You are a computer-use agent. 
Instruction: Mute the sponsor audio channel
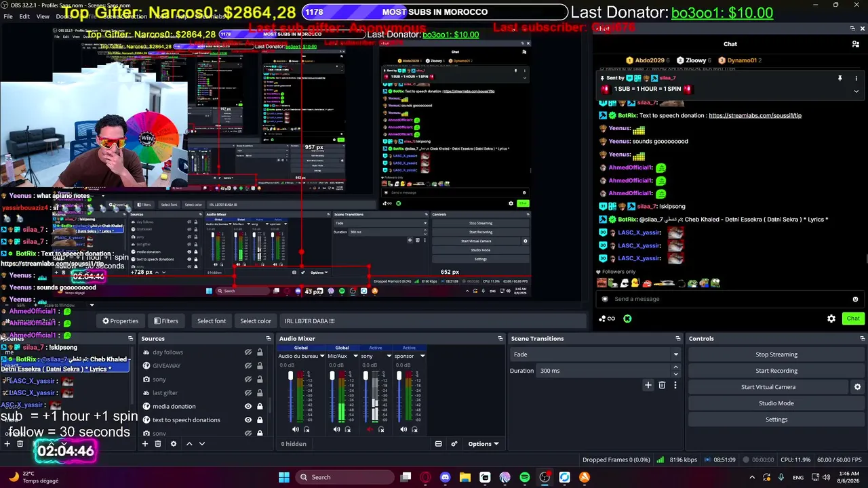[403, 429]
